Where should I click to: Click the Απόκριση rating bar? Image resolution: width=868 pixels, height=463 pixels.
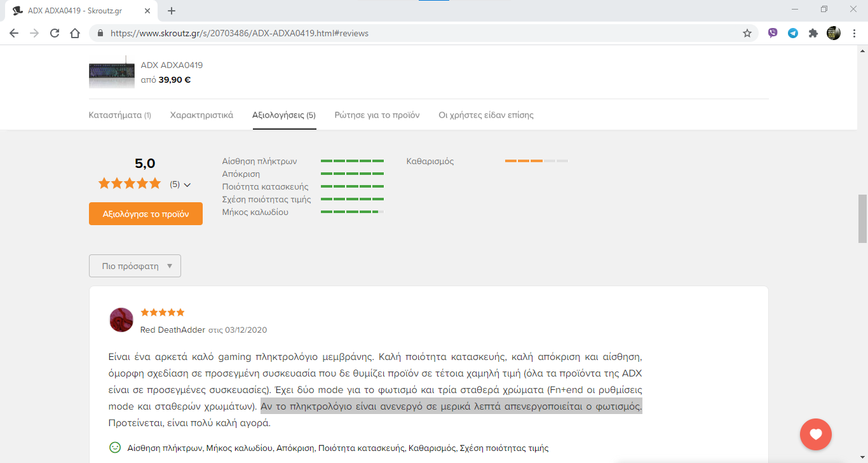(x=353, y=174)
